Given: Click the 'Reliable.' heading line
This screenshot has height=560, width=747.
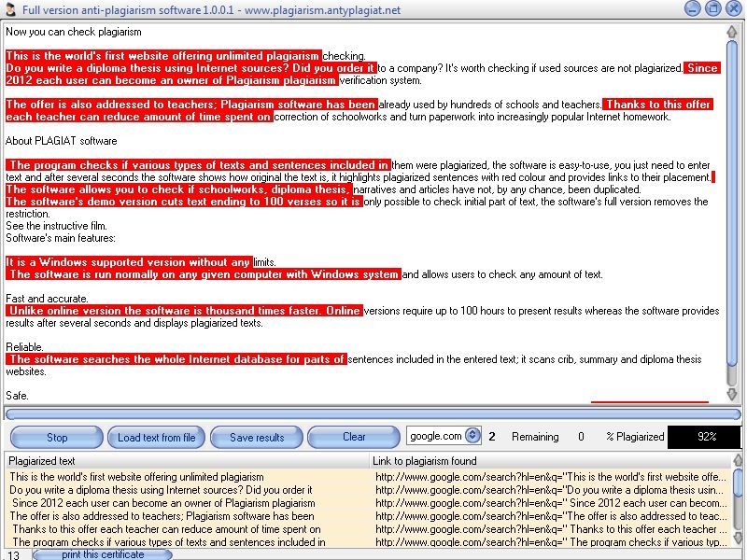Looking at the screenshot, I should pyautogui.click(x=25, y=347).
